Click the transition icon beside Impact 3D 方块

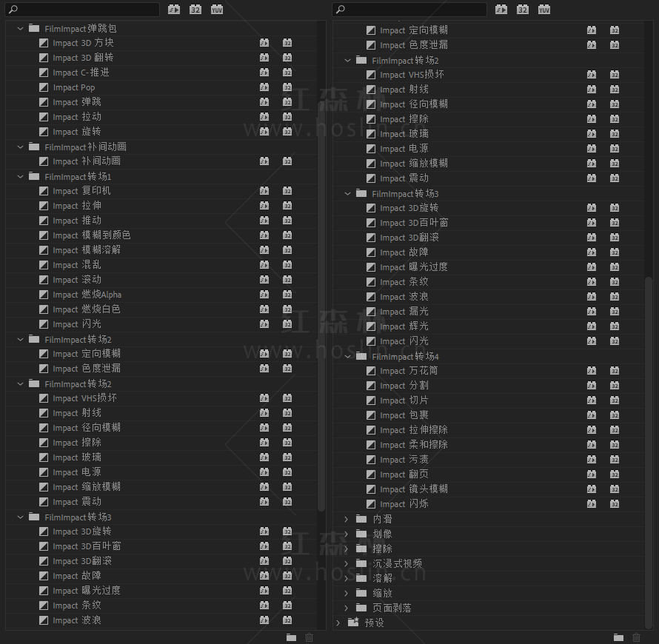tap(44, 43)
